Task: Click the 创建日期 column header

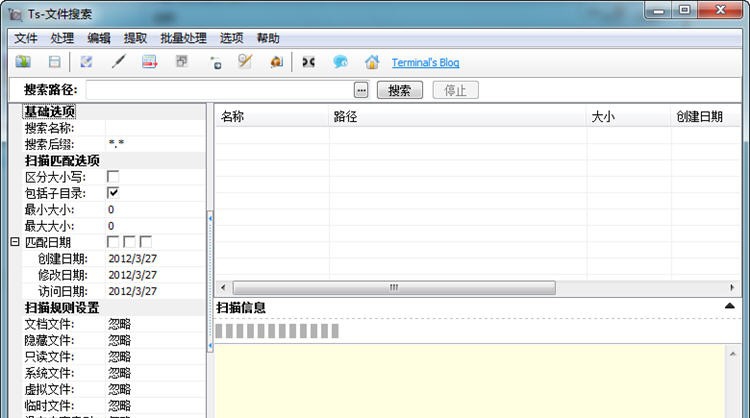Action: pos(706,117)
